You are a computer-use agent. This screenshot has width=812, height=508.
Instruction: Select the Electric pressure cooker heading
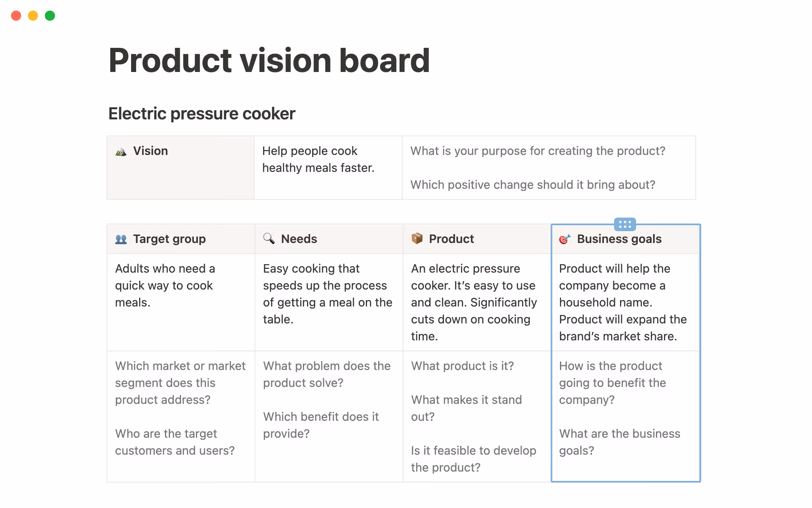(x=202, y=113)
